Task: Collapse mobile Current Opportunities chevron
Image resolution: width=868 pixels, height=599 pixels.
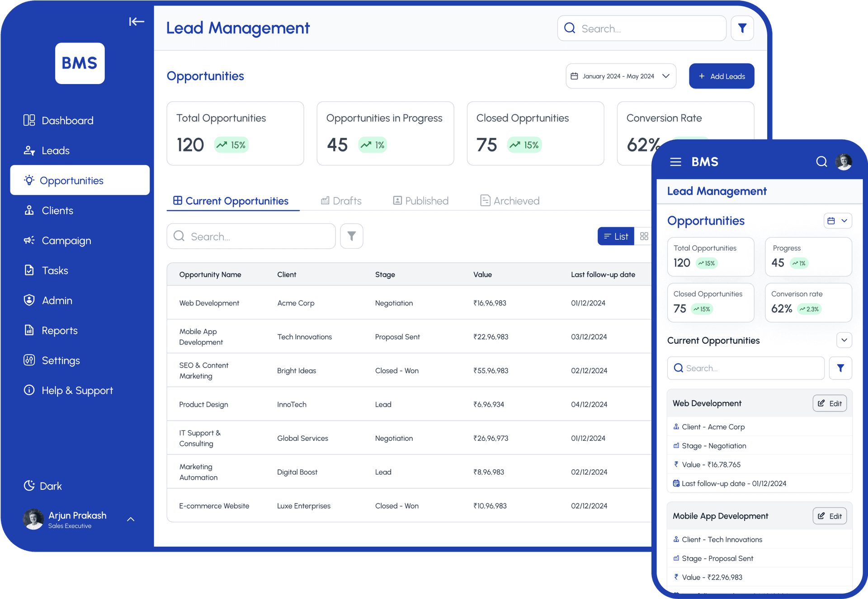Action: pos(844,340)
